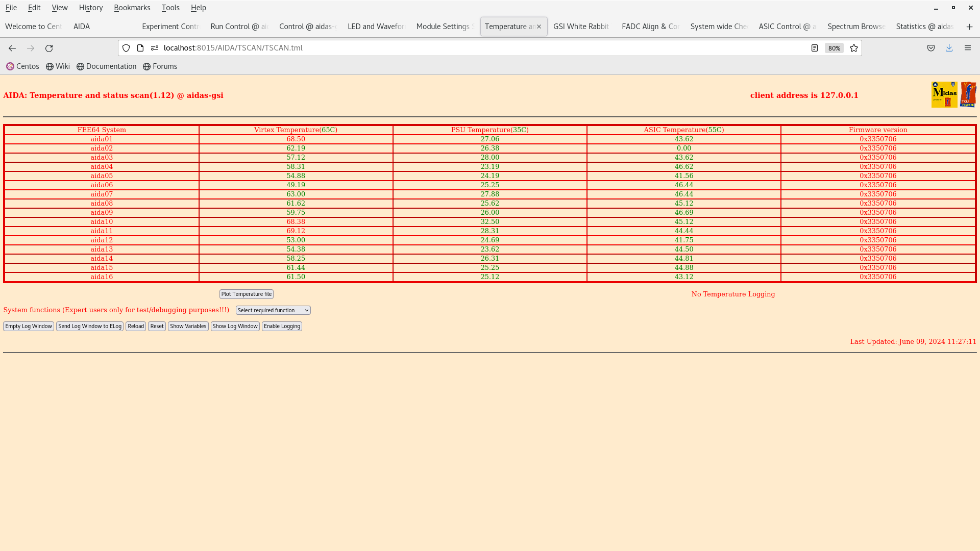The height and width of the screenshot is (551, 980).
Task: Click the Enable Logging button
Action: 281,327
